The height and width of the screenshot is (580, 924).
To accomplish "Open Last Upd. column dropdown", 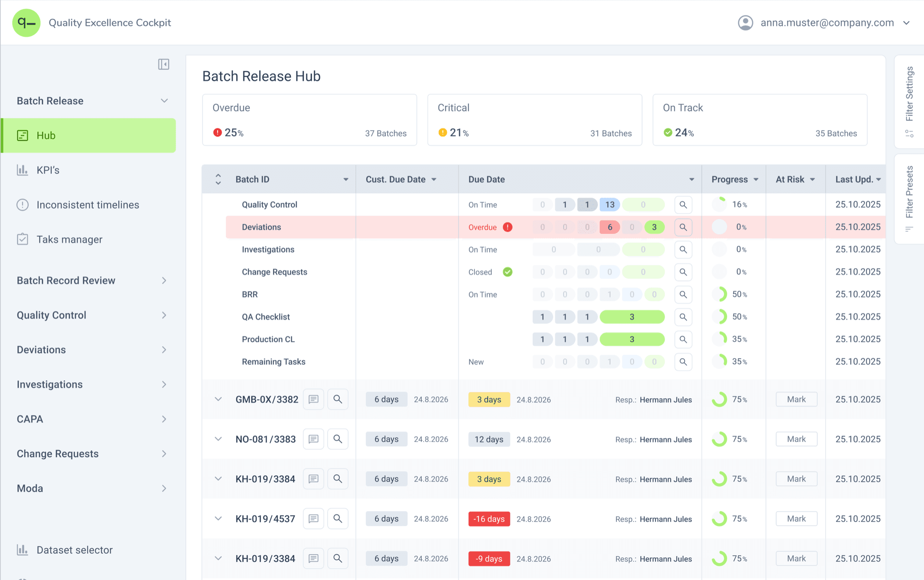I will pos(878,179).
